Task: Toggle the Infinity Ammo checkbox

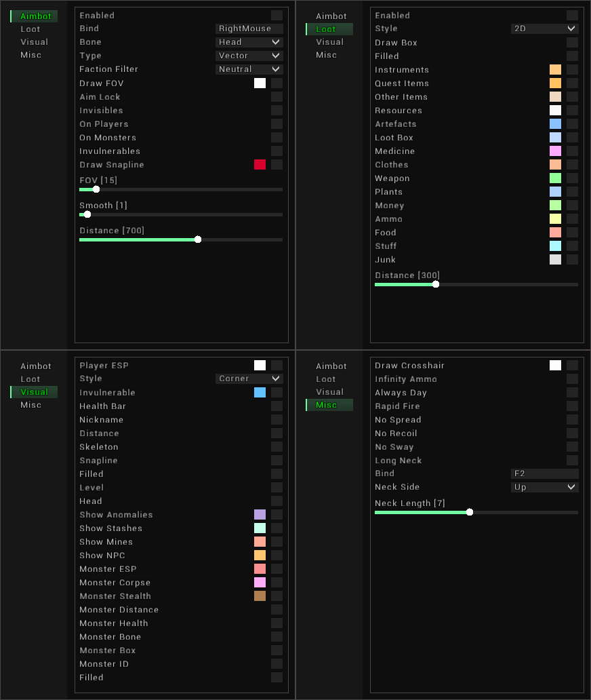Action: coord(572,379)
